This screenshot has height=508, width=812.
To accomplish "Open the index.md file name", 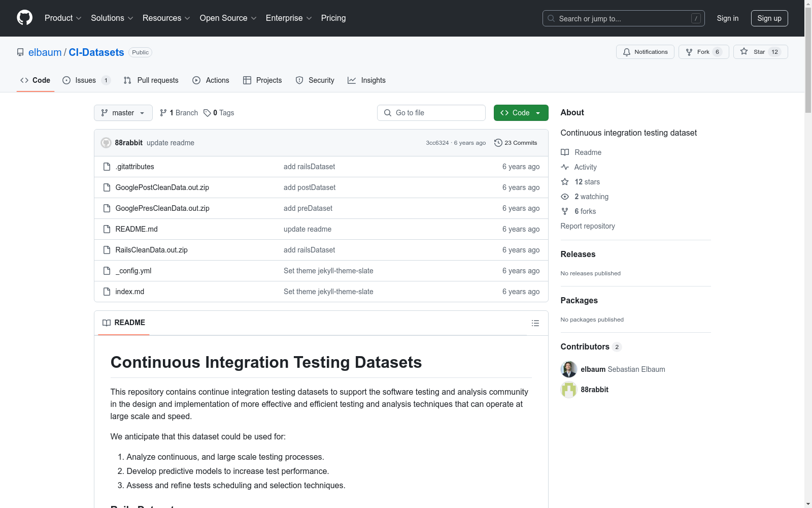I will tap(130, 292).
